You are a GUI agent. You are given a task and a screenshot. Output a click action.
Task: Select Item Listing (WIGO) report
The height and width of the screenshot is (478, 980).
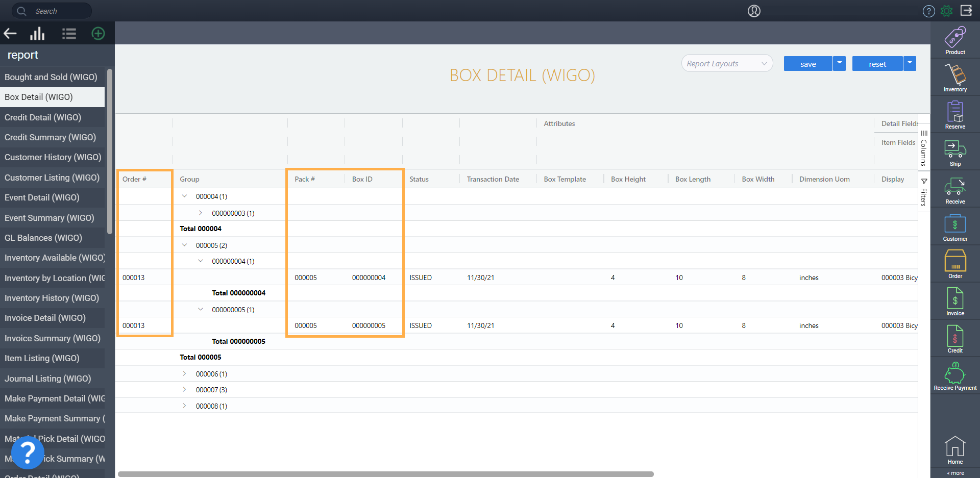click(x=52, y=358)
